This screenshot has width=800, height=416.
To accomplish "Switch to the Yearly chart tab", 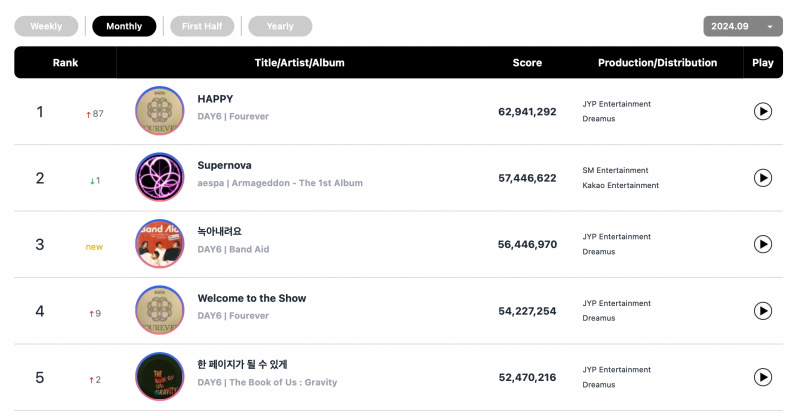I will (280, 26).
